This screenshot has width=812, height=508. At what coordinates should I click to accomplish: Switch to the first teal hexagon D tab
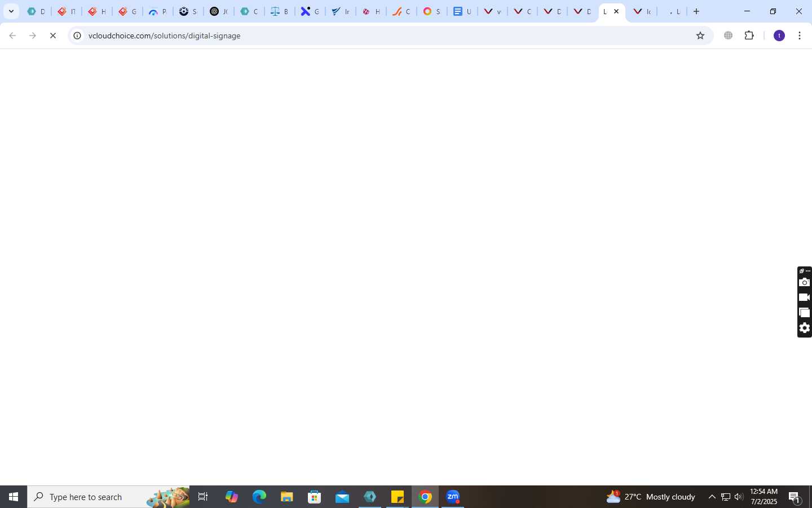pyautogui.click(x=36, y=11)
